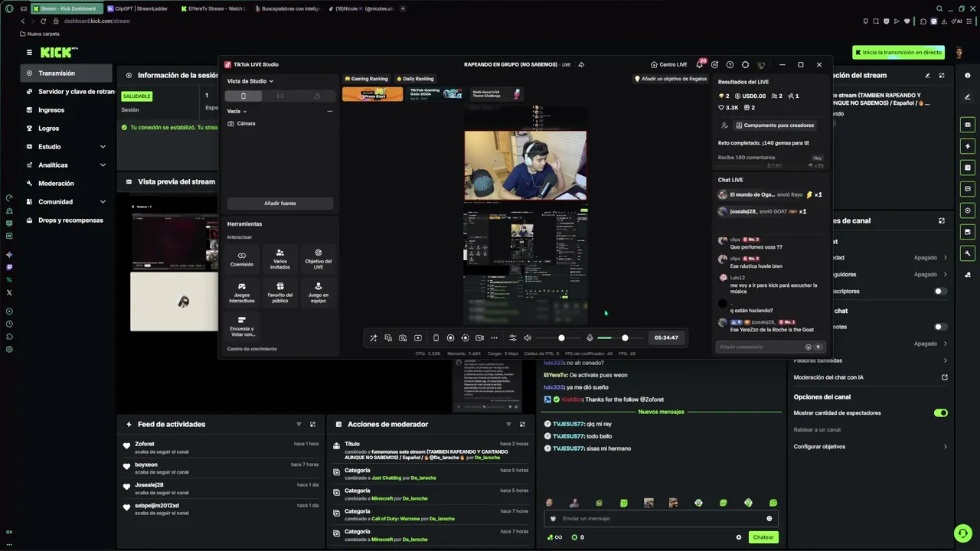Open the Juego en equipo tool

pyautogui.click(x=318, y=293)
